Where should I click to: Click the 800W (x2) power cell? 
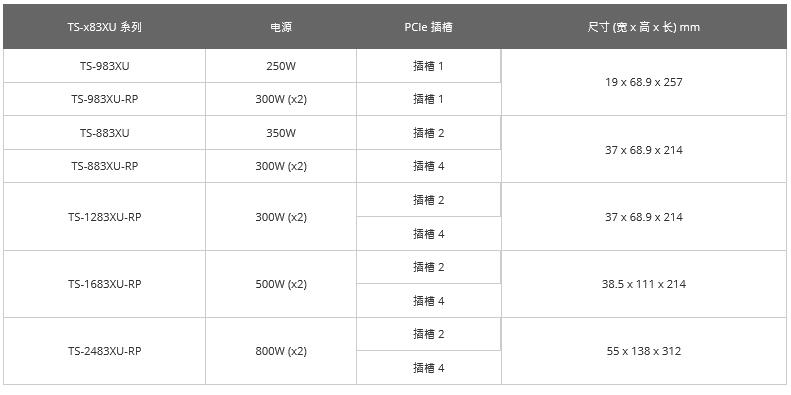click(281, 351)
